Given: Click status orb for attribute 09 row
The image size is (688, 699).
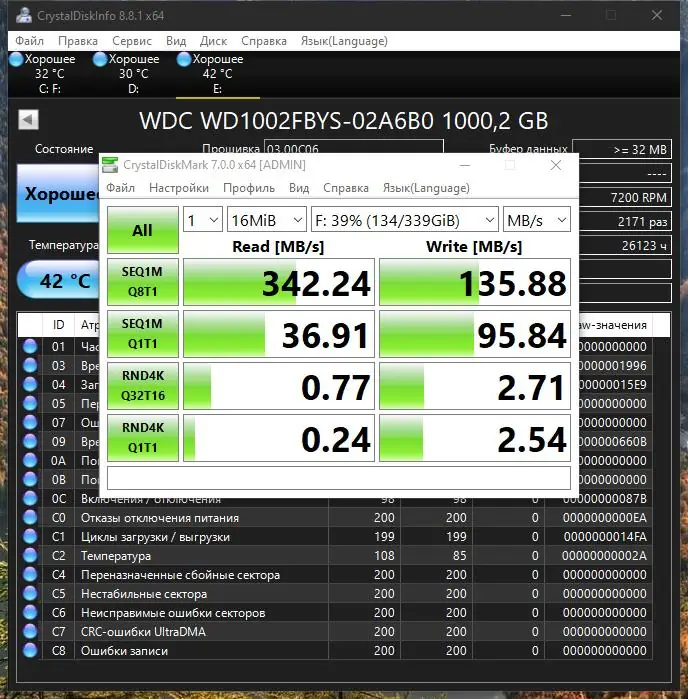Looking at the screenshot, I should 30,441.
